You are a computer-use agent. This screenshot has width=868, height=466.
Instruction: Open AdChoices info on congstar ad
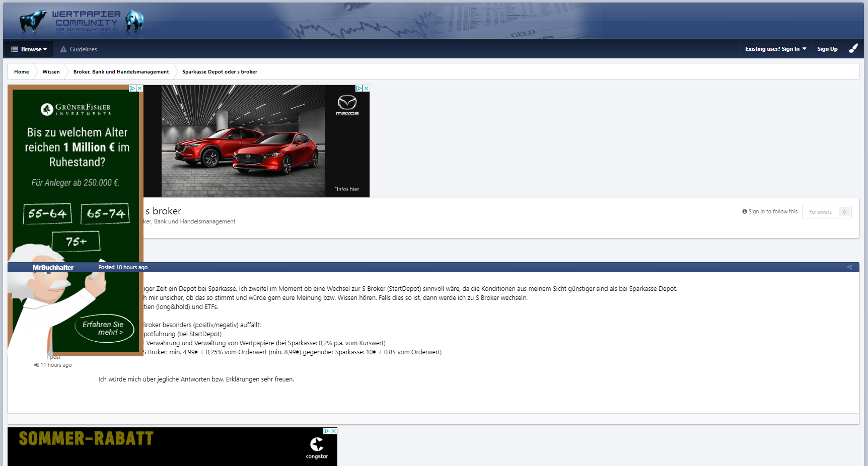(x=326, y=431)
